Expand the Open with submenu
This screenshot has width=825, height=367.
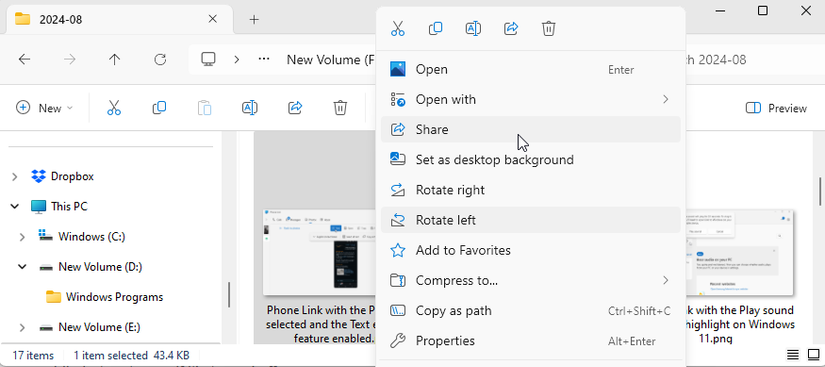[531, 99]
